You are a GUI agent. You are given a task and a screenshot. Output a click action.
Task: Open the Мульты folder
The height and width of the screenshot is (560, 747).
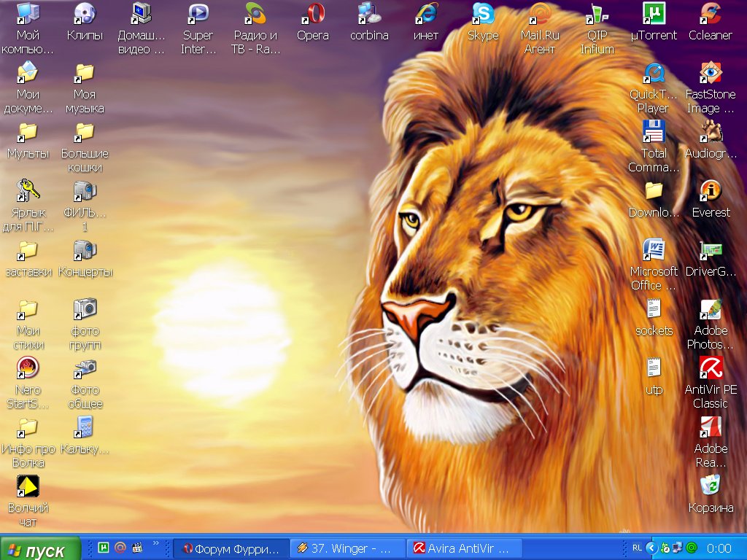click(28, 131)
